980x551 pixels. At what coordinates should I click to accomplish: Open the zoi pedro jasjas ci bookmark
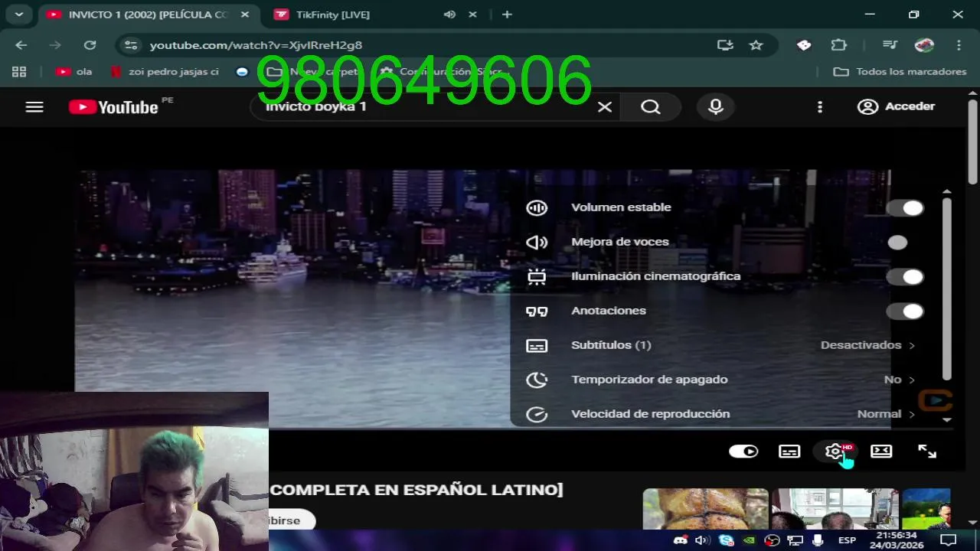(x=165, y=71)
